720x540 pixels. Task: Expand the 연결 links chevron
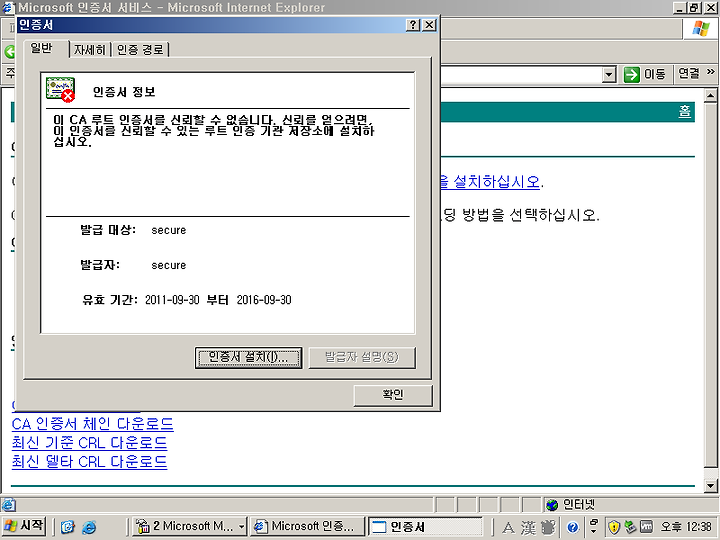(711, 72)
